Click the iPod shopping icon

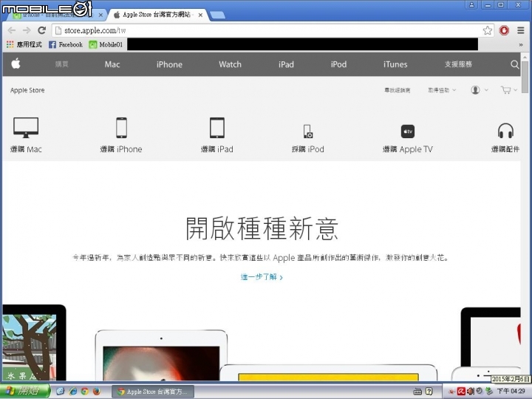click(x=308, y=132)
